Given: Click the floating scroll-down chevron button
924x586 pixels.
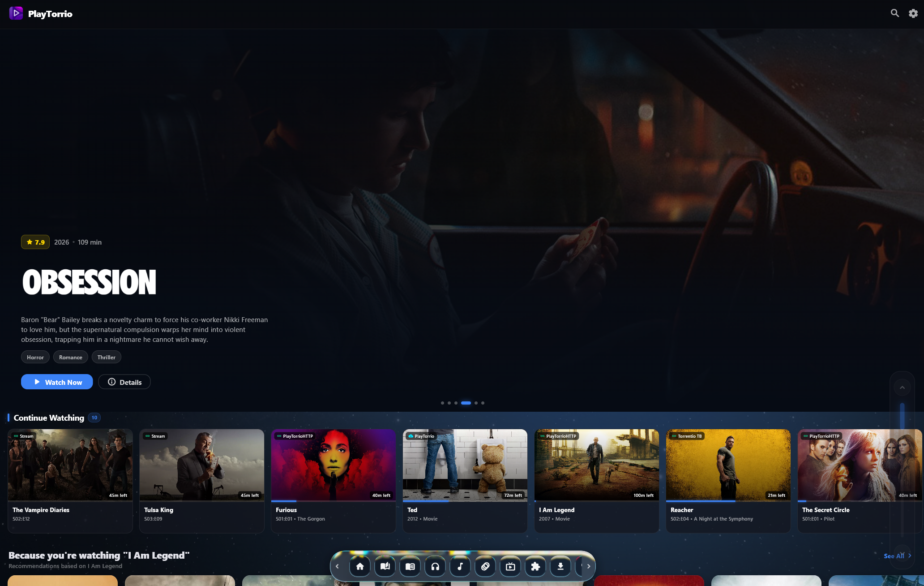Looking at the screenshot, I should (x=902, y=553).
